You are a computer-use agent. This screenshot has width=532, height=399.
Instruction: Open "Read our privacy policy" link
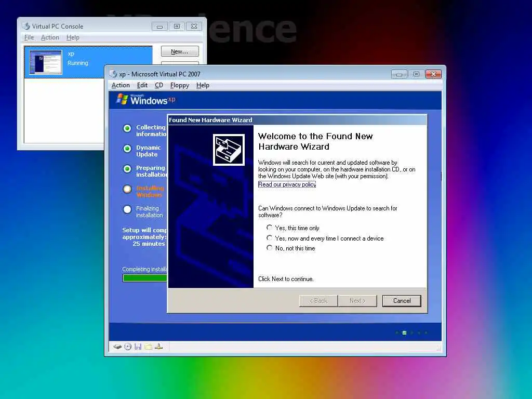[287, 184]
